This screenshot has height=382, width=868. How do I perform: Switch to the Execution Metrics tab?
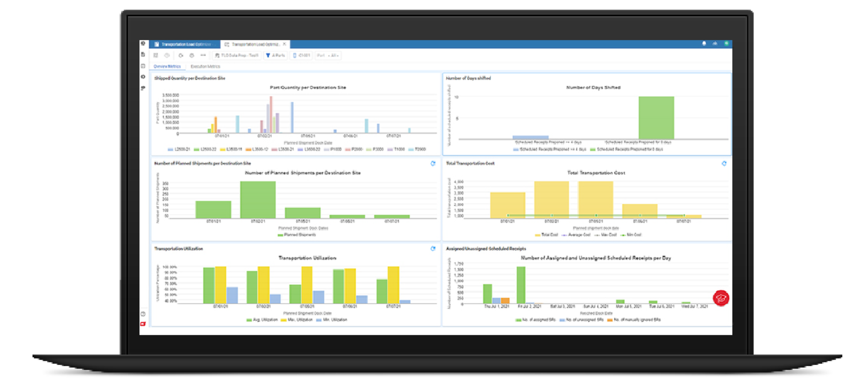click(205, 66)
